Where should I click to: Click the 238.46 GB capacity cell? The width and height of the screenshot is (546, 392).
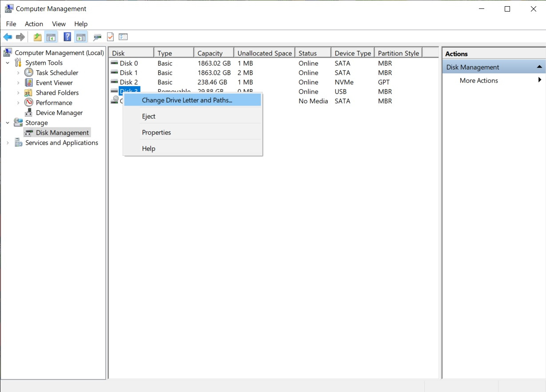(x=212, y=82)
